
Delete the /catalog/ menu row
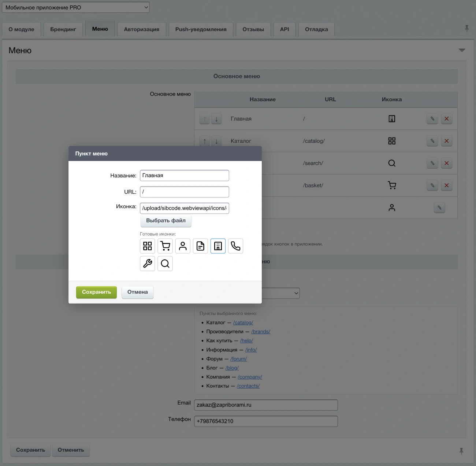[x=446, y=141]
